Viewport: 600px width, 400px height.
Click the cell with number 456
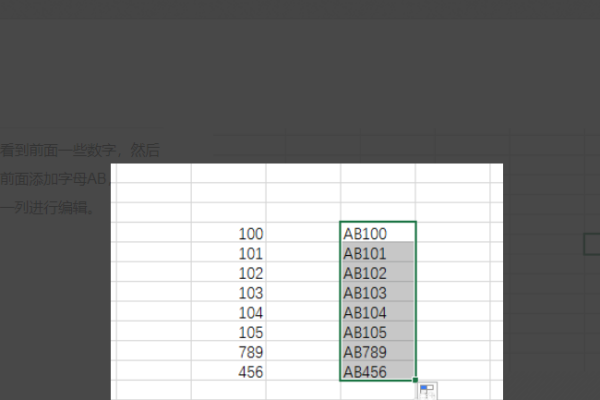click(x=228, y=371)
